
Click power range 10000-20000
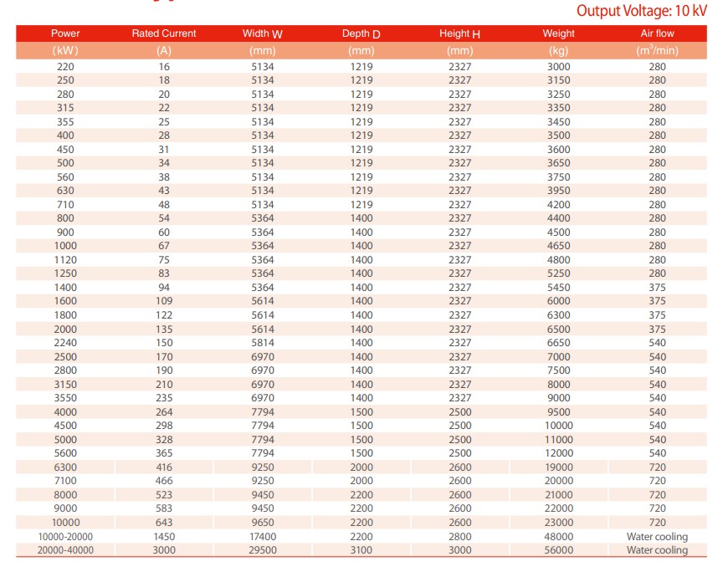click(x=65, y=537)
